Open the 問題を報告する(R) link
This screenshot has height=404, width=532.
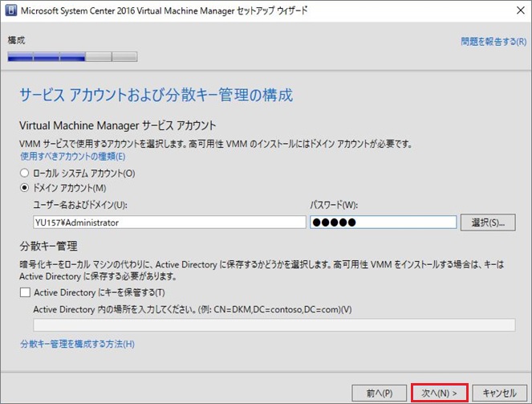[493, 41]
